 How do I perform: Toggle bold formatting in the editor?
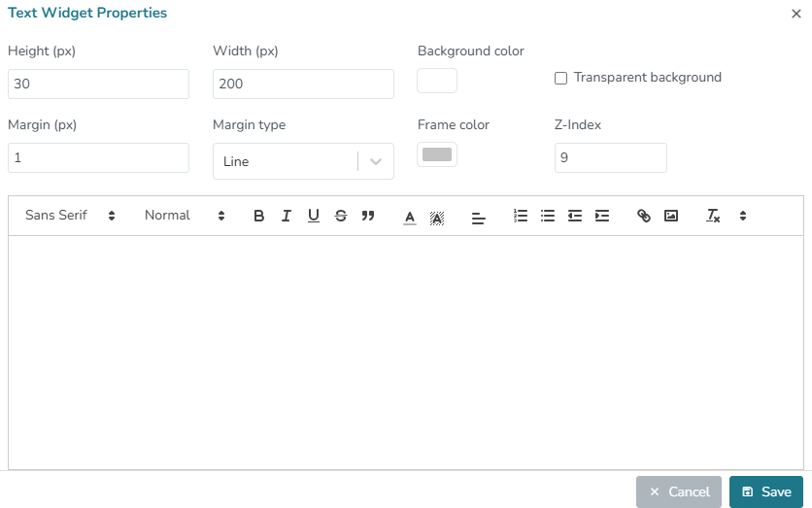(258, 216)
